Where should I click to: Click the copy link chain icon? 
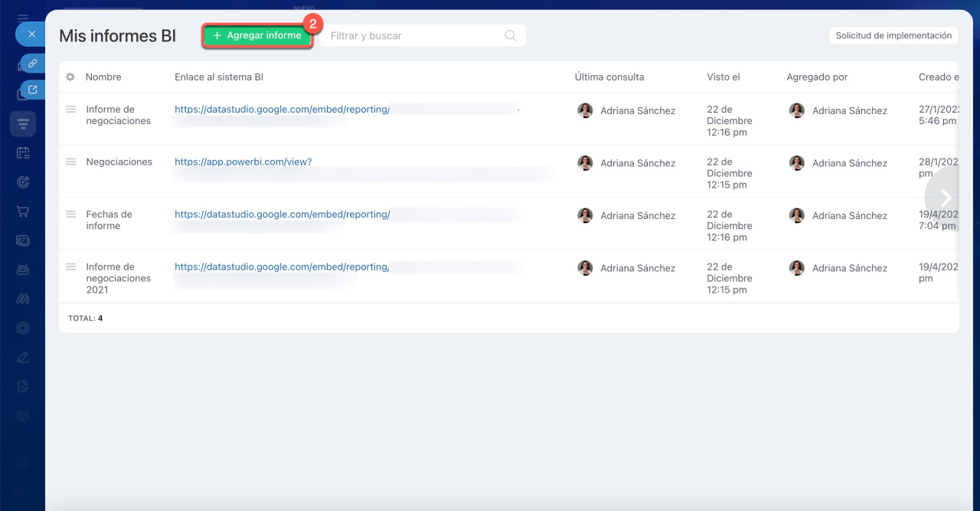coord(33,63)
